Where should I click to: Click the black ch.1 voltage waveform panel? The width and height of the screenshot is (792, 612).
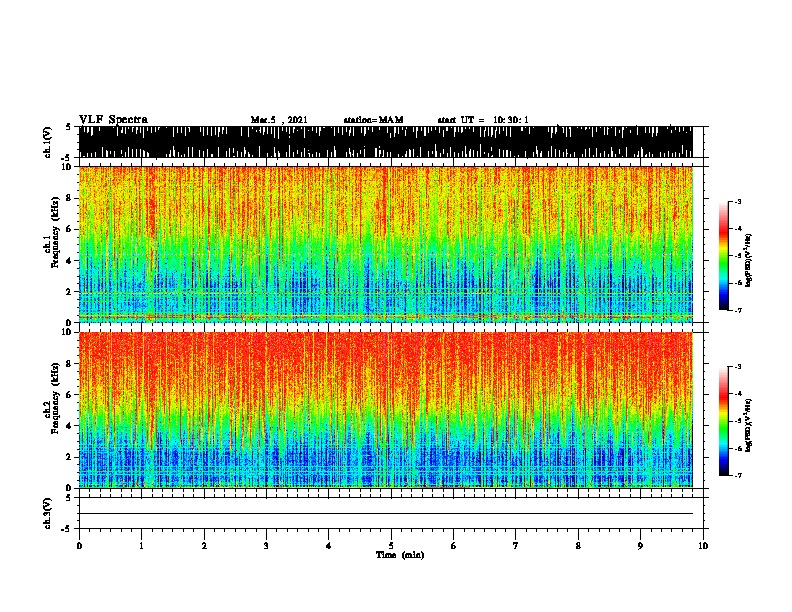click(386, 142)
